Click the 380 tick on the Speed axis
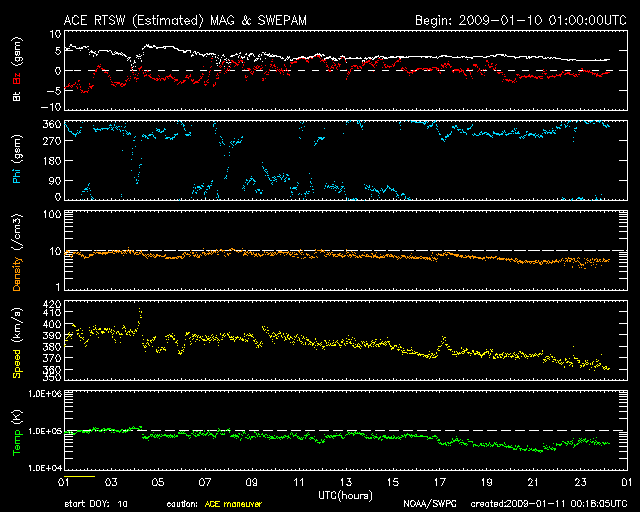Image resolution: width=640 pixels, height=512 pixels. [51, 347]
